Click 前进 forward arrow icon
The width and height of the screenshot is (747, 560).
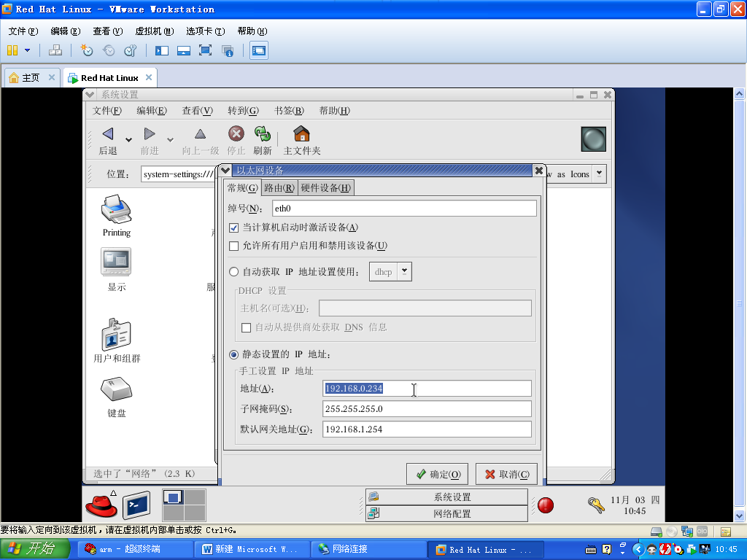point(149,134)
